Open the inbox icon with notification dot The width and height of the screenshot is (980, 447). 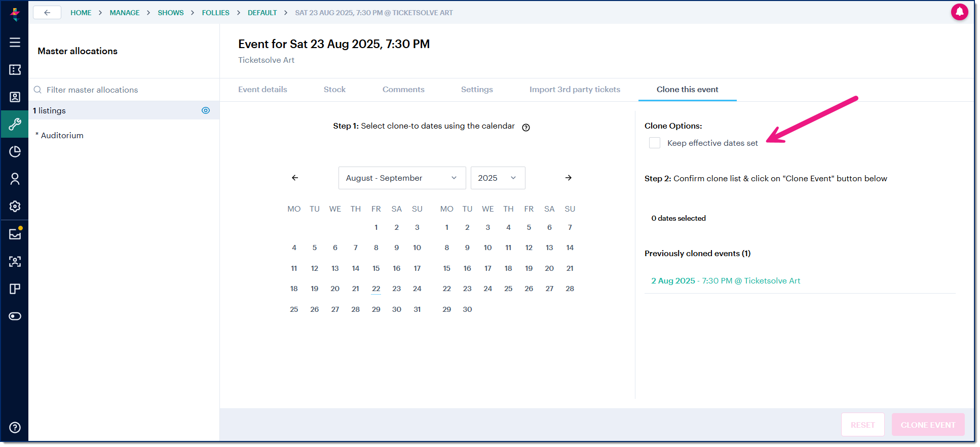[15, 234]
